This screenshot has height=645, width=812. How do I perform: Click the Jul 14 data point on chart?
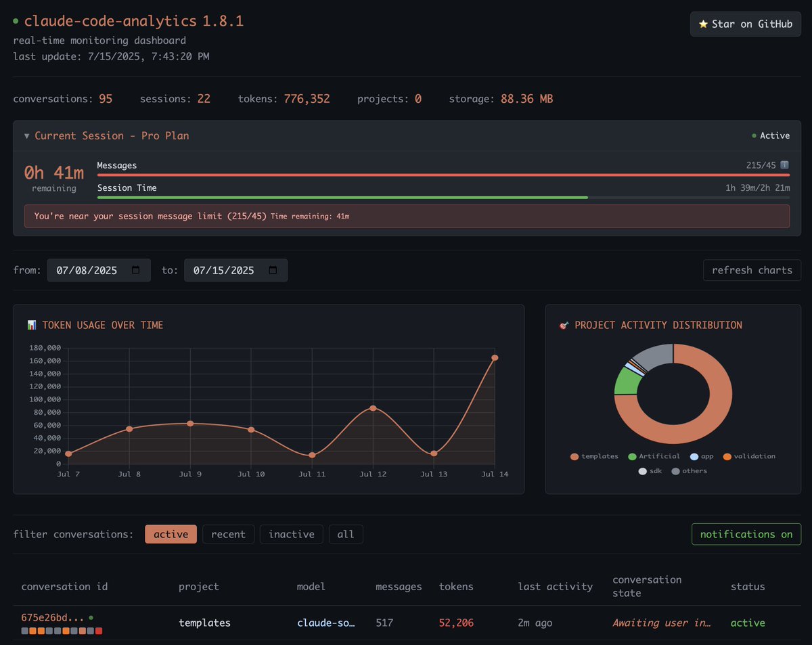click(495, 357)
